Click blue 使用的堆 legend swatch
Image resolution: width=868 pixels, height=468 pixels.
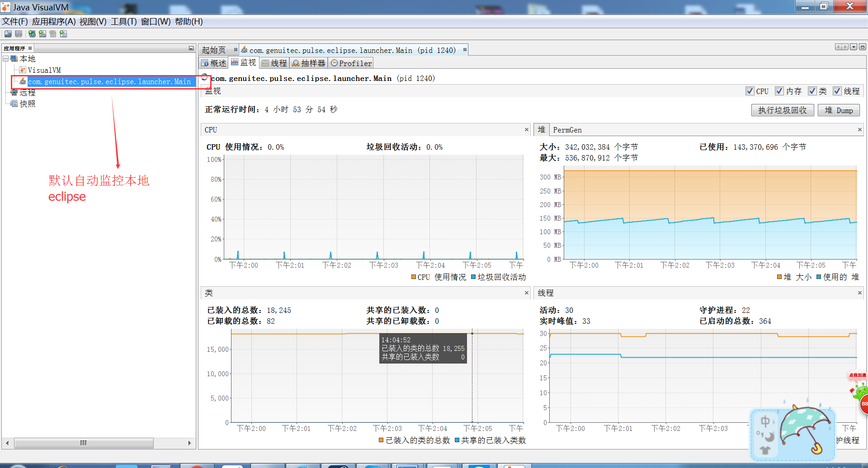click(819, 277)
